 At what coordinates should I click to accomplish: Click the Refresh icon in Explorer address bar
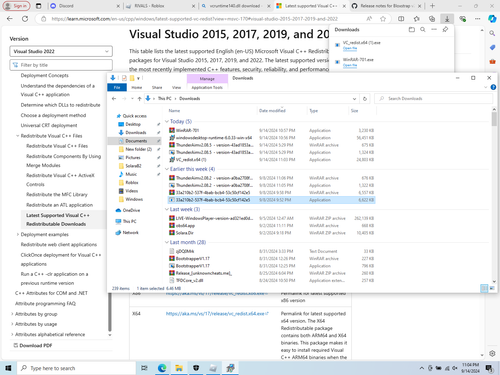tap(365, 99)
